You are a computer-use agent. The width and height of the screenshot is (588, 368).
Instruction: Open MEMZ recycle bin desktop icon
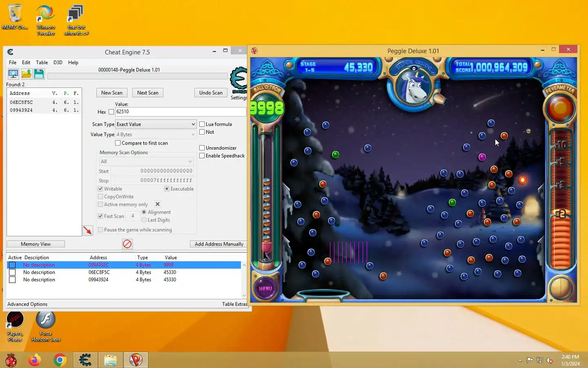15,17
